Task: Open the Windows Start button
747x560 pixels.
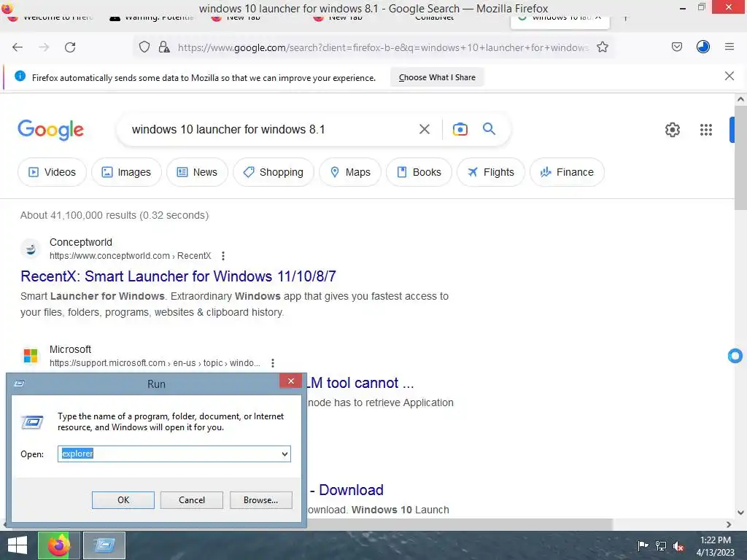Action: 18,545
